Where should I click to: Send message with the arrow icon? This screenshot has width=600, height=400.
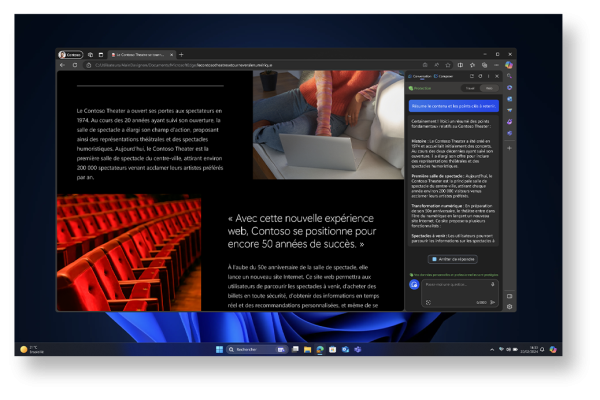(493, 302)
